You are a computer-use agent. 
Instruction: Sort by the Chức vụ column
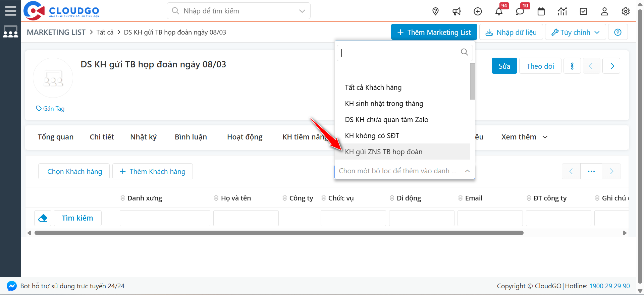click(x=337, y=198)
